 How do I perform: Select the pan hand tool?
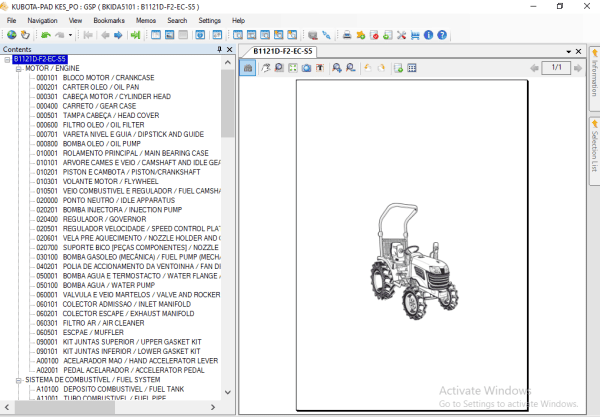coord(266,68)
